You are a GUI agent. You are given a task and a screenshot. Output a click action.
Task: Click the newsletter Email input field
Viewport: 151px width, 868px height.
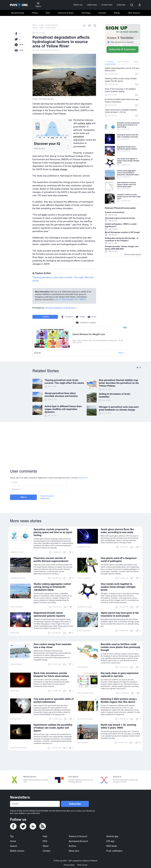tap(35, 804)
